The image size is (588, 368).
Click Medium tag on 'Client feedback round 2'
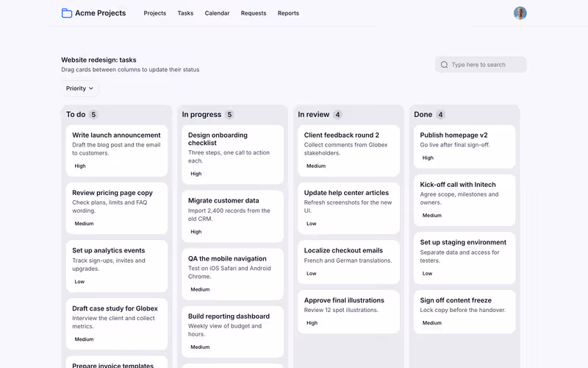(316, 166)
